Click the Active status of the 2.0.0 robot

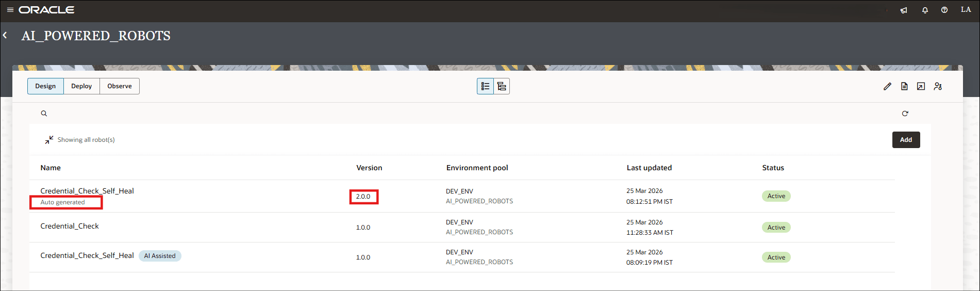tap(776, 196)
